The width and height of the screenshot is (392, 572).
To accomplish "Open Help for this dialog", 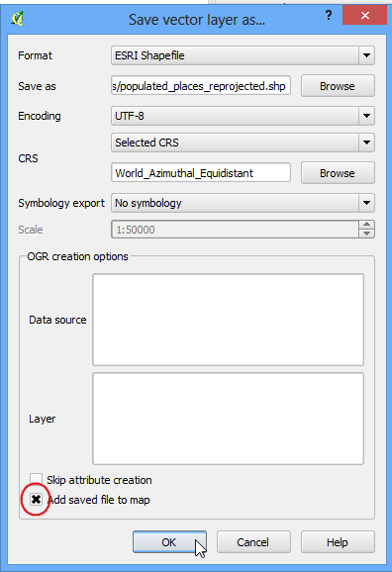I will [338, 542].
